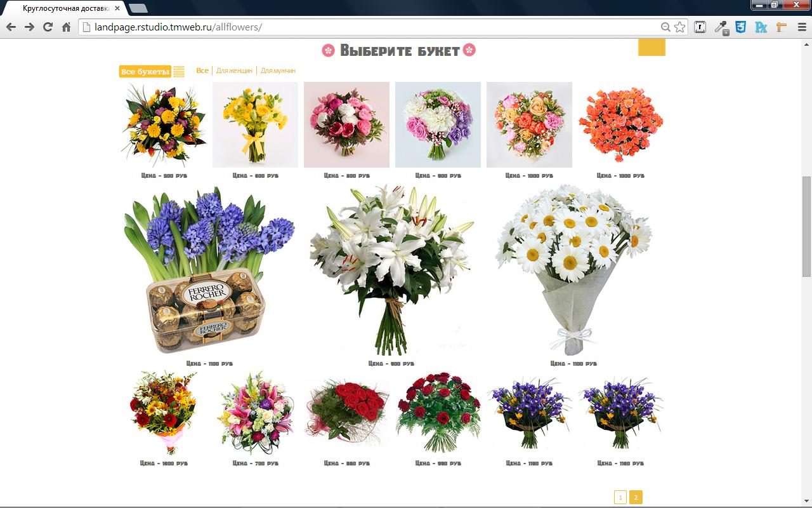Close the Круглосуточная доставка tab
812x508 pixels.
117,9
